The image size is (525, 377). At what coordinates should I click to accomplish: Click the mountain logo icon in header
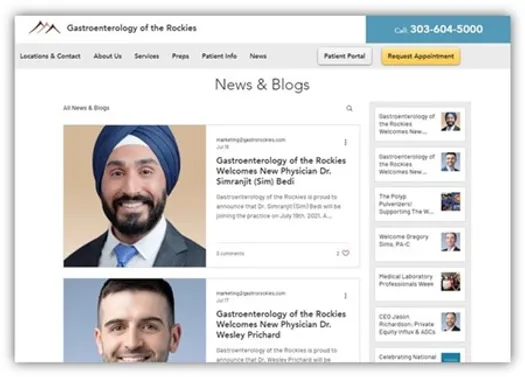point(45,28)
